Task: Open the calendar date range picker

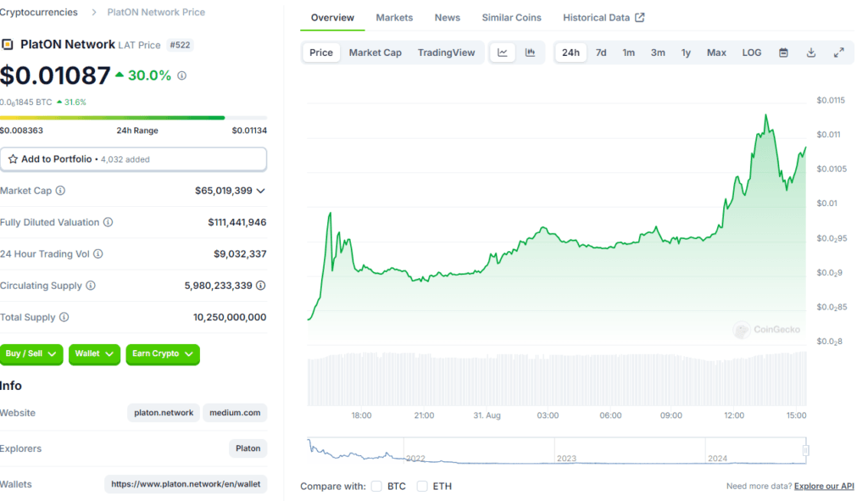Action: pos(783,53)
